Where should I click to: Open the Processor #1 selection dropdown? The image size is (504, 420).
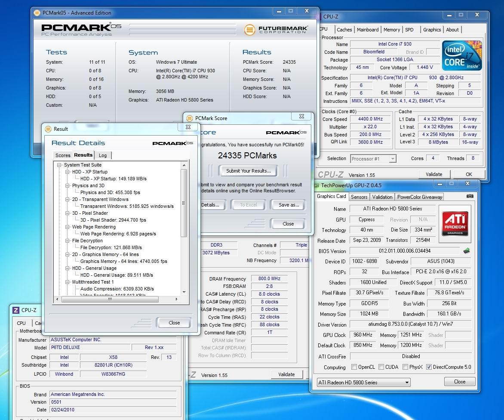tap(393, 158)
